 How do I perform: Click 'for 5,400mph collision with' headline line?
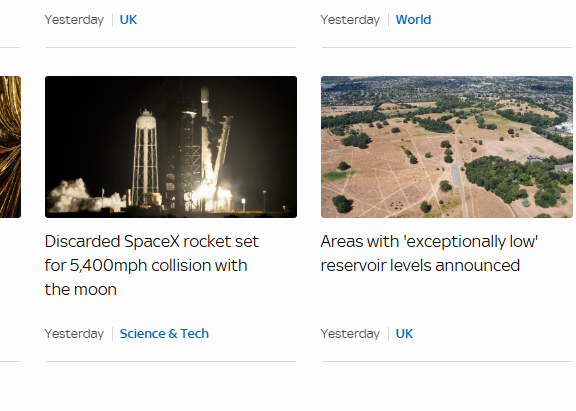coord(146,266)
